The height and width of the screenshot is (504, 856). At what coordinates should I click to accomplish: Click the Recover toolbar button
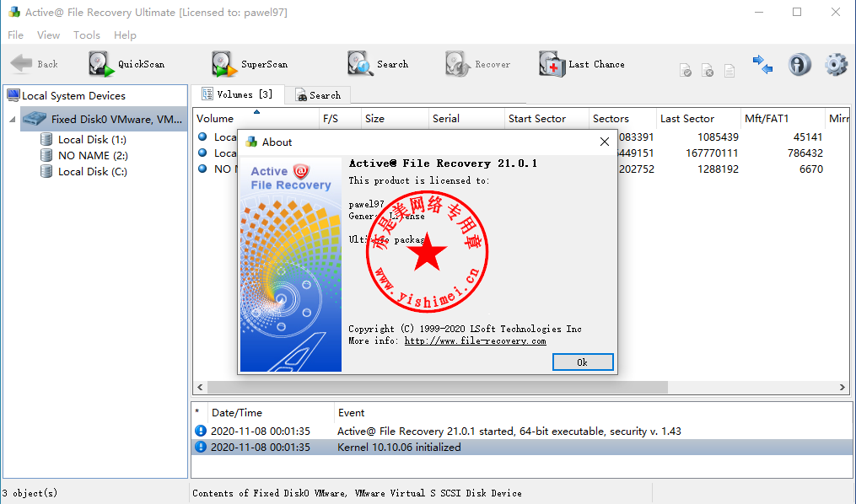point(477,64)
